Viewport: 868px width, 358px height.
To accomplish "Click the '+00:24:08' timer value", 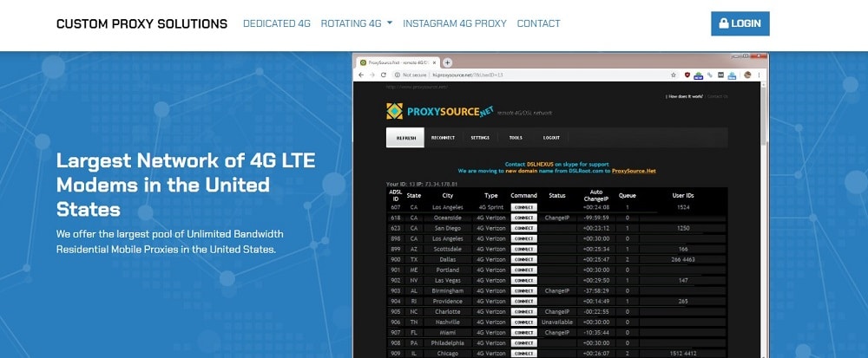I will [596, 207].
